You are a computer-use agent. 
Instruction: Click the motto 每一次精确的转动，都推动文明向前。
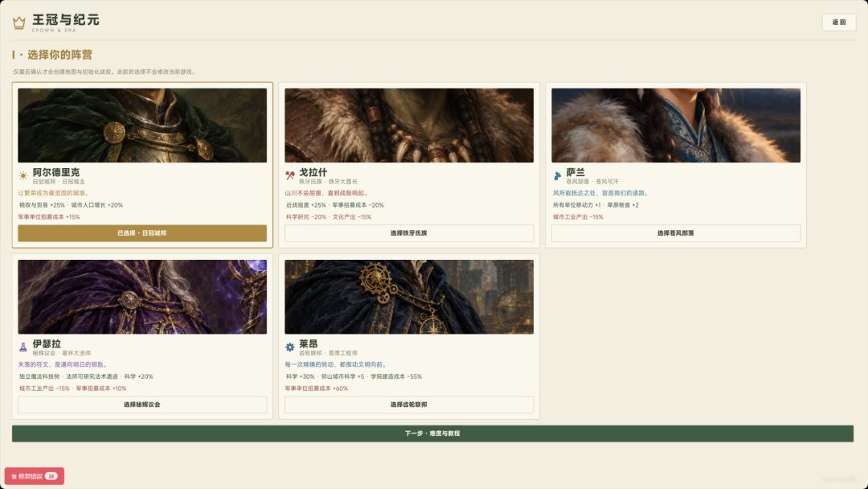[336, 364]
